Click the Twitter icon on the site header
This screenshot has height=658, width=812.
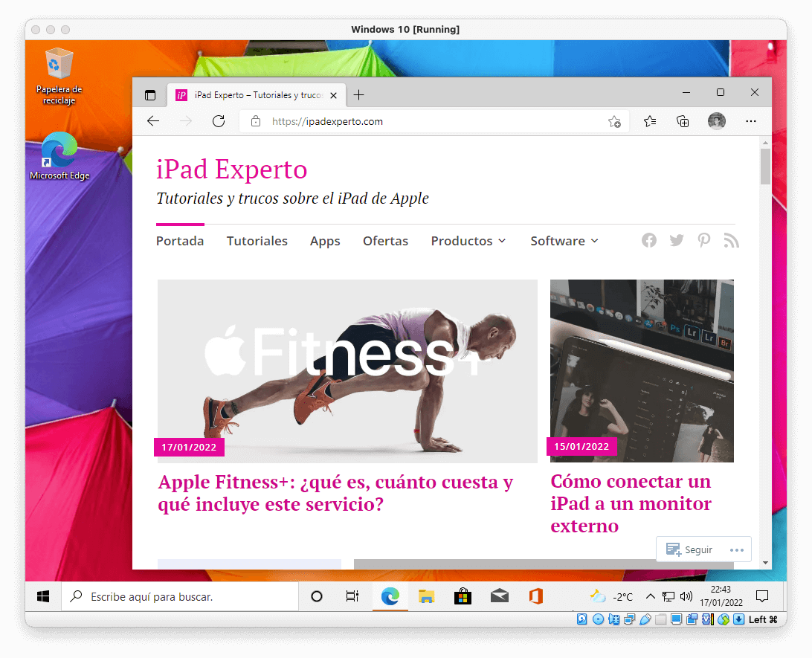tap(676, 240)
